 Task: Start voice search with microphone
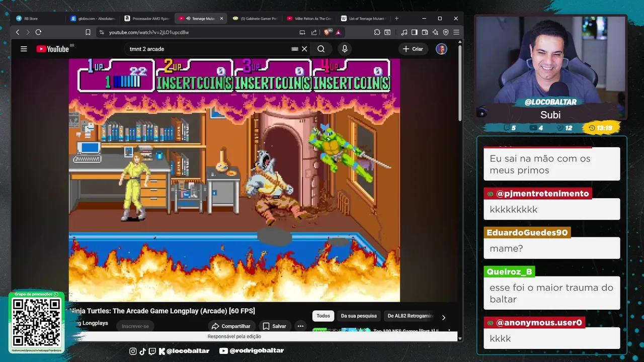345,49
